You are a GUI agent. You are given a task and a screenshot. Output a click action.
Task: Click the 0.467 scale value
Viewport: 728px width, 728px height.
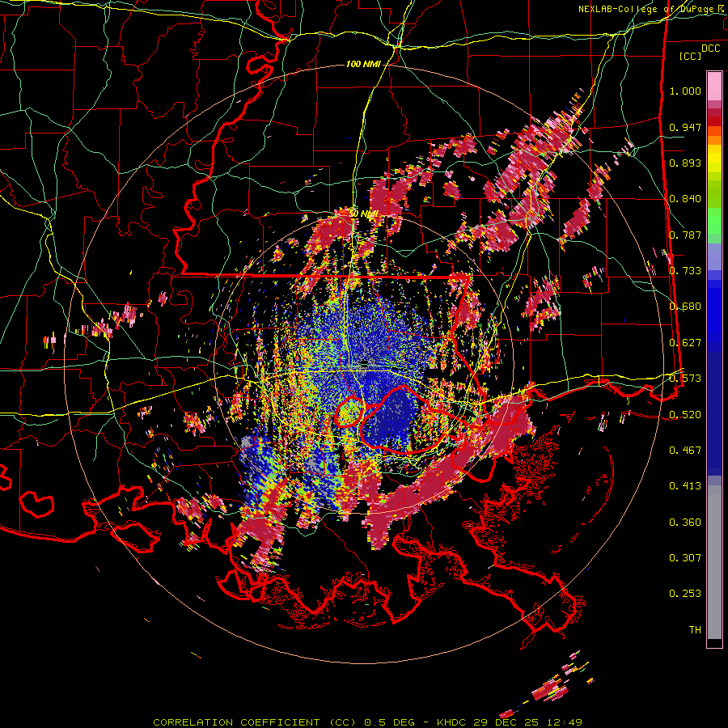pyautogui.click(x=685, y=450)
